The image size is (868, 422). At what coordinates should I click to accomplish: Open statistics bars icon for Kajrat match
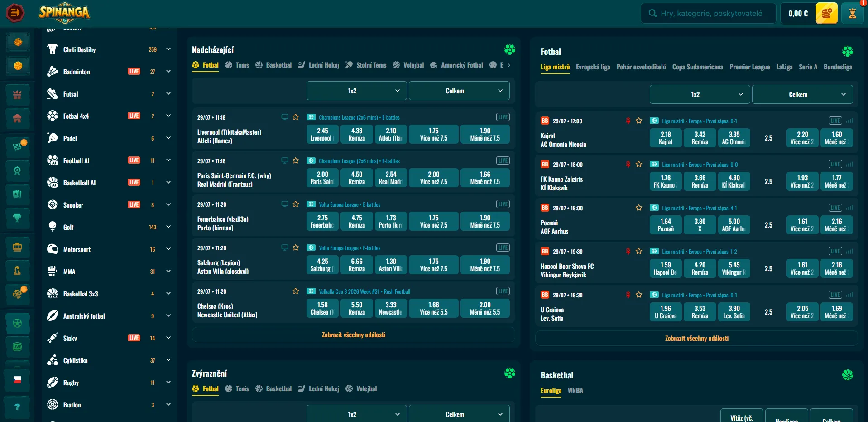[849, 121]
